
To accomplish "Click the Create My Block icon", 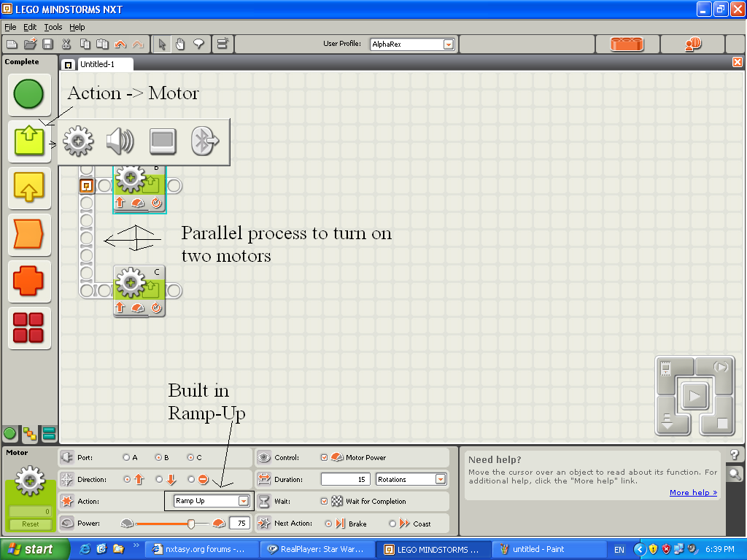I will (222, 44).
